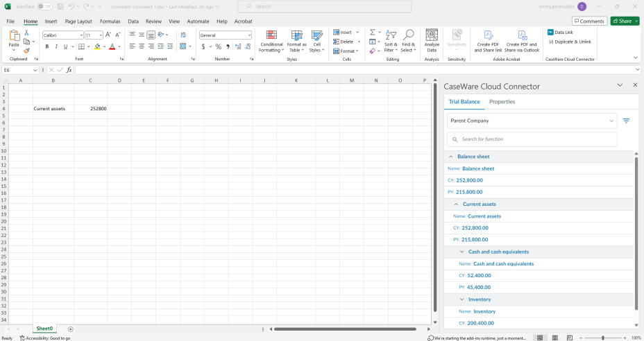Image resolution: width=644 pixels, height=341 pixels.
Task: Apply bold formatting to the cell
Action: point(47,46)
